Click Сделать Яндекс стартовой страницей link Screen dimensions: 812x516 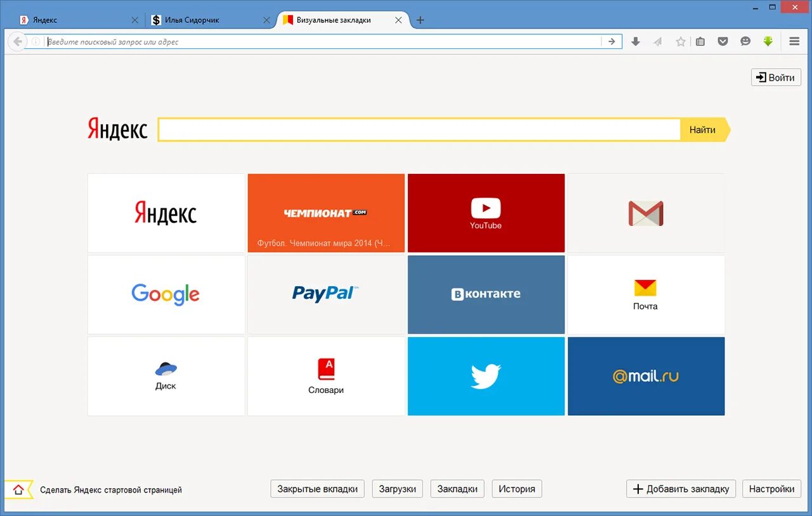[x=111, y=490]
